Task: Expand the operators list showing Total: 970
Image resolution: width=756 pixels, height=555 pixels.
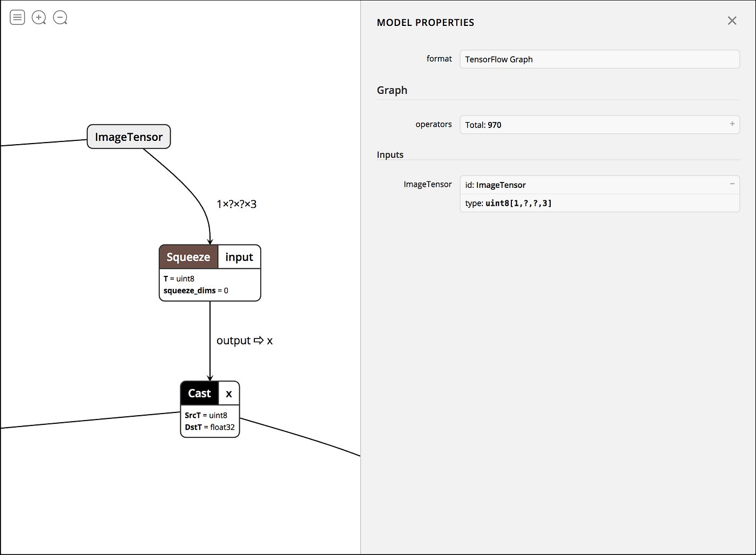Action: [732, 124]
